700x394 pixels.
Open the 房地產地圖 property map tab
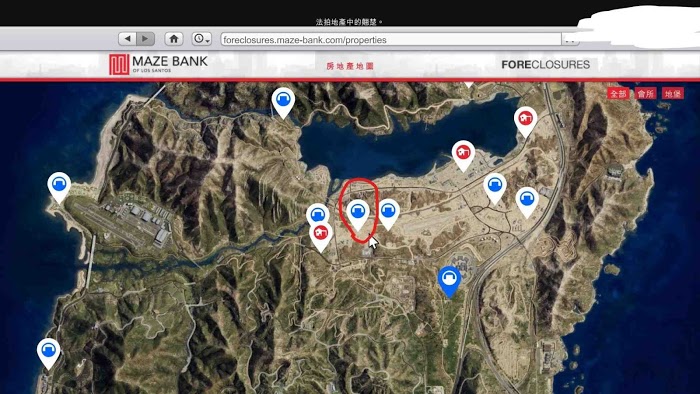click(x=350, y=66)
